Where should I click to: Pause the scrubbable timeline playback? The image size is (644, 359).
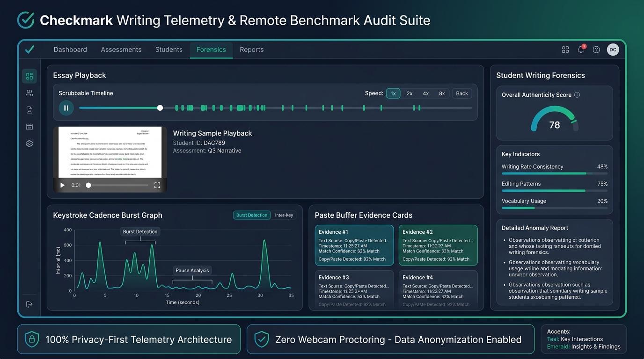66,108
